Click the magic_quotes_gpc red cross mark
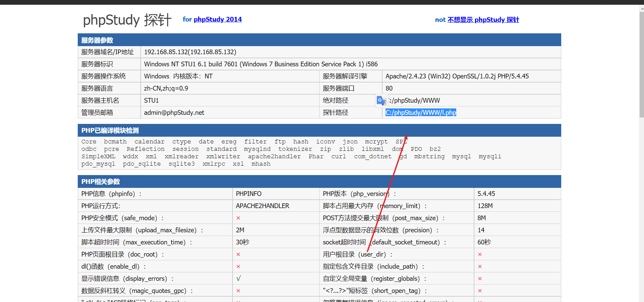Viewport: 644px width, 302px height. [x=238, y=291]
